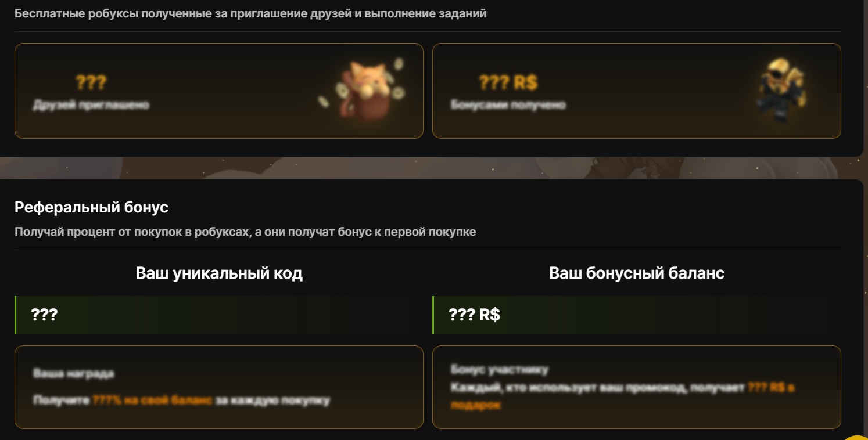Select the 'Друзей приглашено' card
868x440 pixels.
(219, 91)
